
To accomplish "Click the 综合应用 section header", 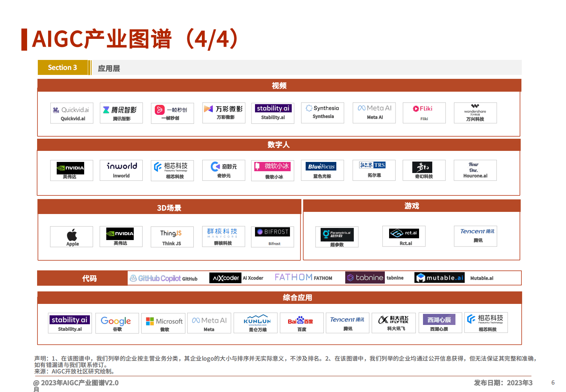I will tap(280, 297).
